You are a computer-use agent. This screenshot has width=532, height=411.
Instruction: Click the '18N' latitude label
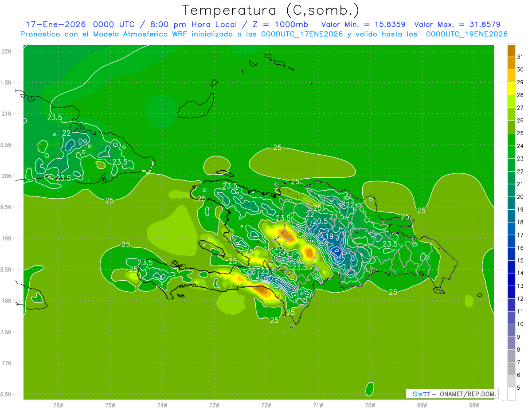pos(7,301)
